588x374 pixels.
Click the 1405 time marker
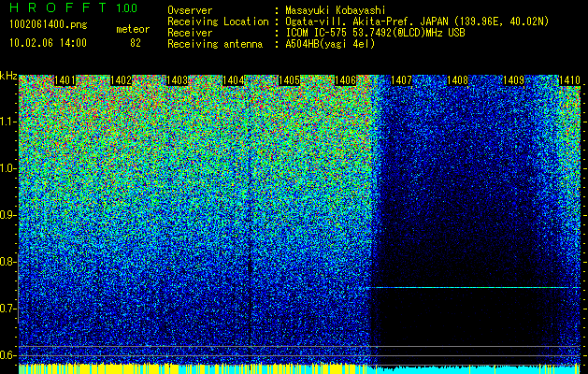289,80
